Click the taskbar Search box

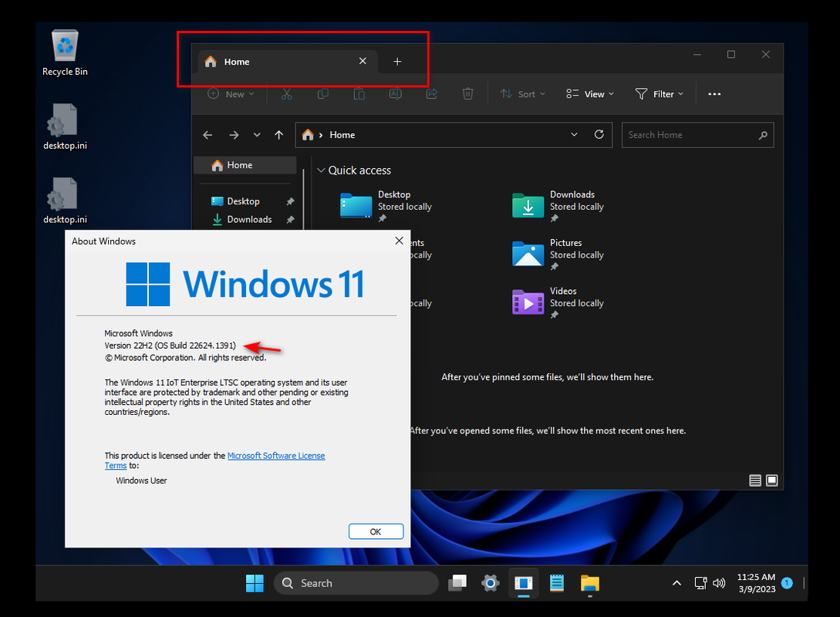tap(356, 583)
